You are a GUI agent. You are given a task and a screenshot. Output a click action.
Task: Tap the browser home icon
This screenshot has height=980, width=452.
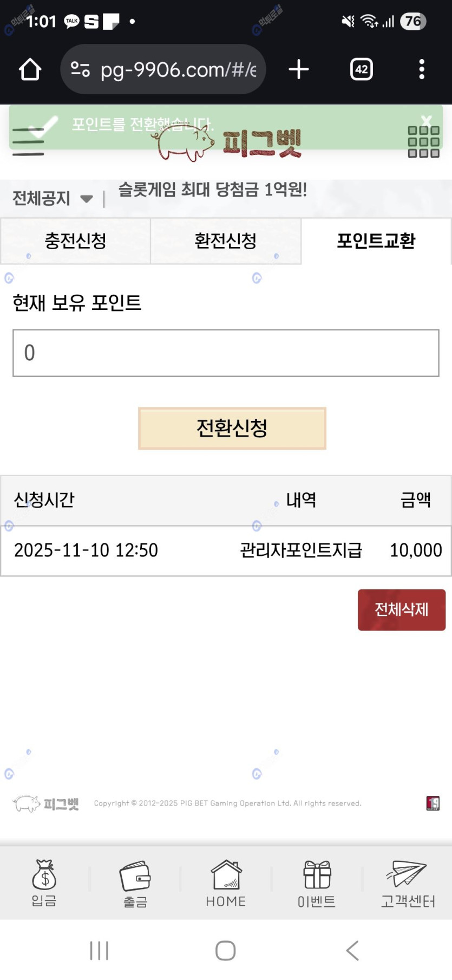pos(30,69)
